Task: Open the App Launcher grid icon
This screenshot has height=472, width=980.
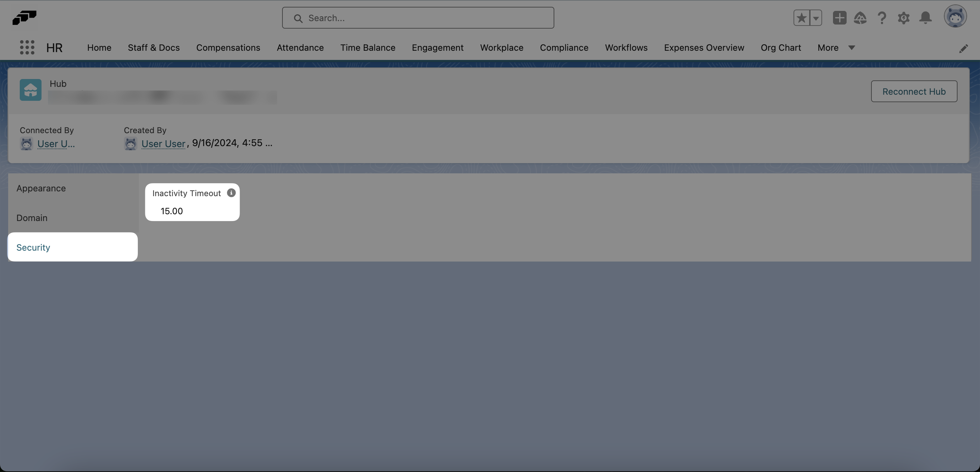Action: click(x=27, y=48)
